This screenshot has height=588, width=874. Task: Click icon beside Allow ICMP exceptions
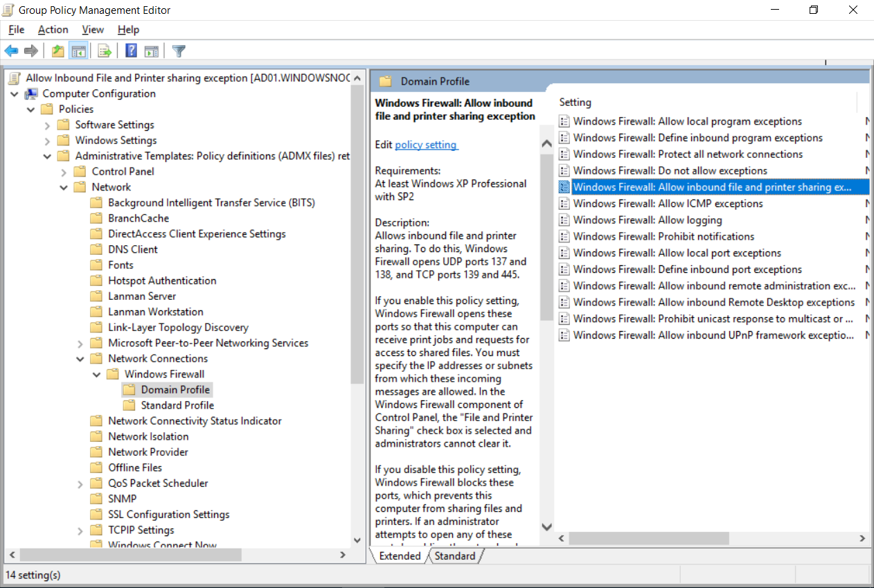pos(564,204)
